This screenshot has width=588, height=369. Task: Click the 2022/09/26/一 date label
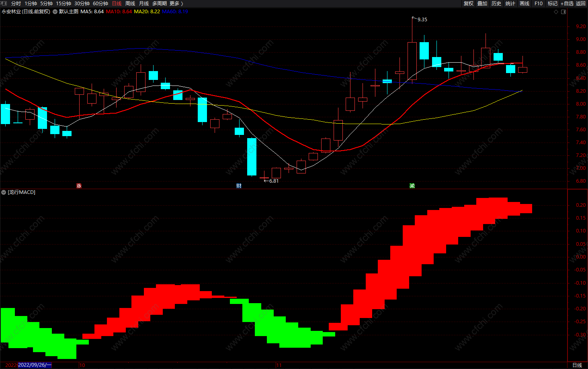(x=35, y=365)
